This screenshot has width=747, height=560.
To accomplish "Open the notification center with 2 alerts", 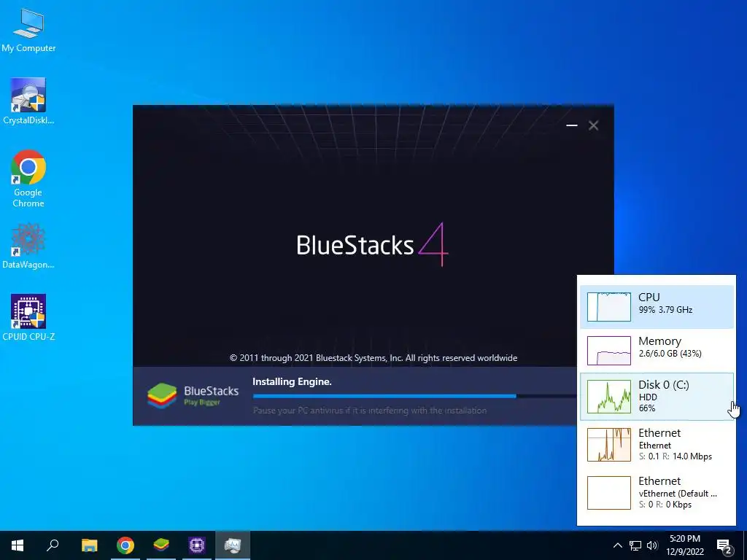I will pos(724,546).
